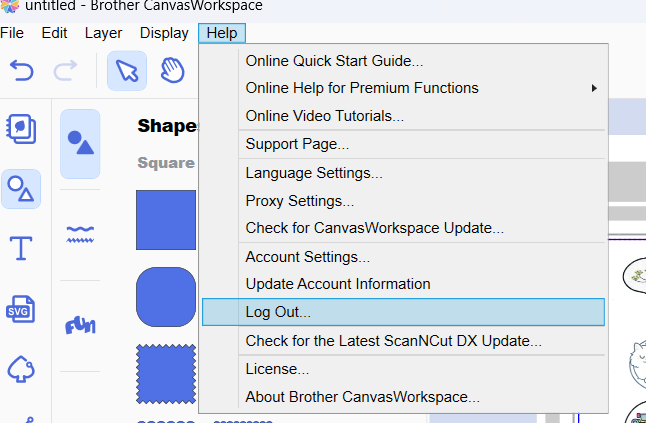Open About Brother CanvasWorkspace
The height and width of the screenshot is (423, 646).
point(403,397)
